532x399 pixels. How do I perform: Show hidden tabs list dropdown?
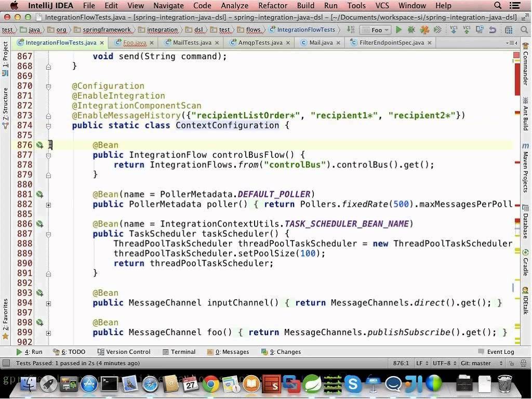[x=512, y=43]
